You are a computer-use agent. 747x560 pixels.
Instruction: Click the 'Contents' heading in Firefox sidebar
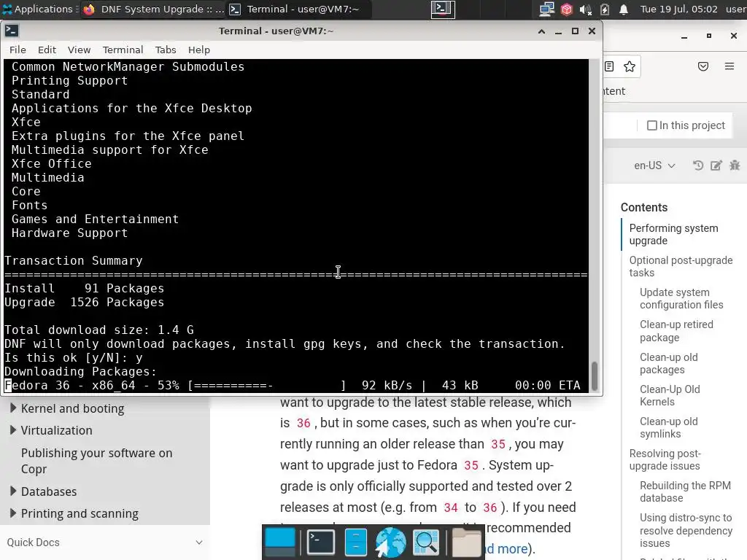tap(643, 208)
